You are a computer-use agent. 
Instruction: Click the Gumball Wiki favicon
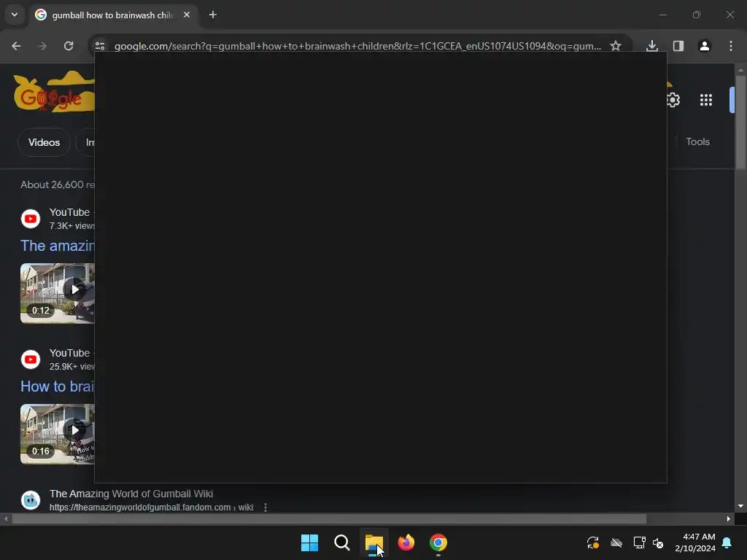point(31,500)
